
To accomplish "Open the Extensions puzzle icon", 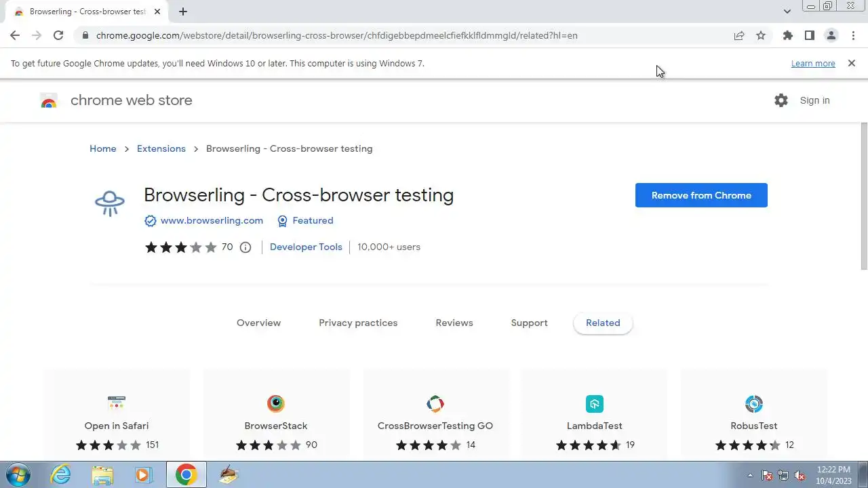I will click(787, 35).
